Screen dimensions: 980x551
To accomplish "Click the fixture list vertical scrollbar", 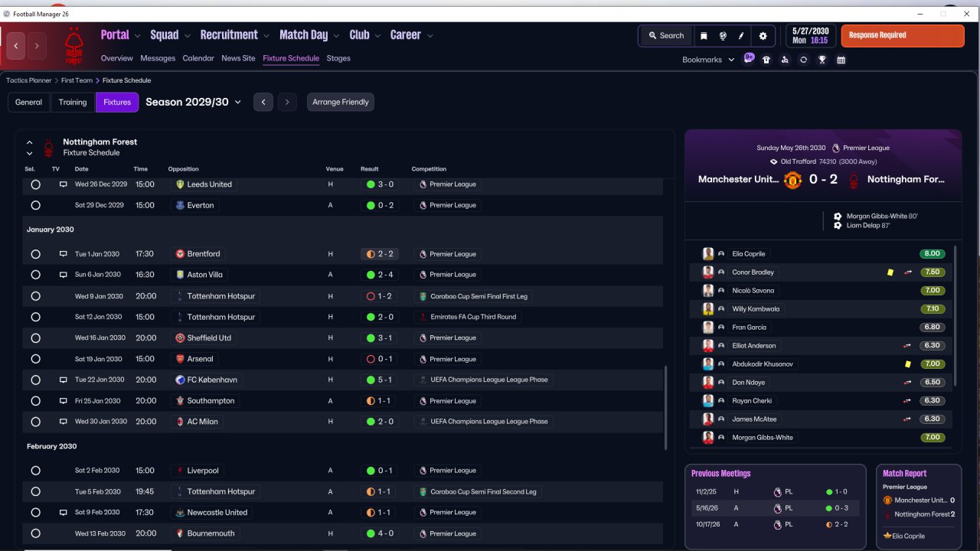I will (666, 409).
